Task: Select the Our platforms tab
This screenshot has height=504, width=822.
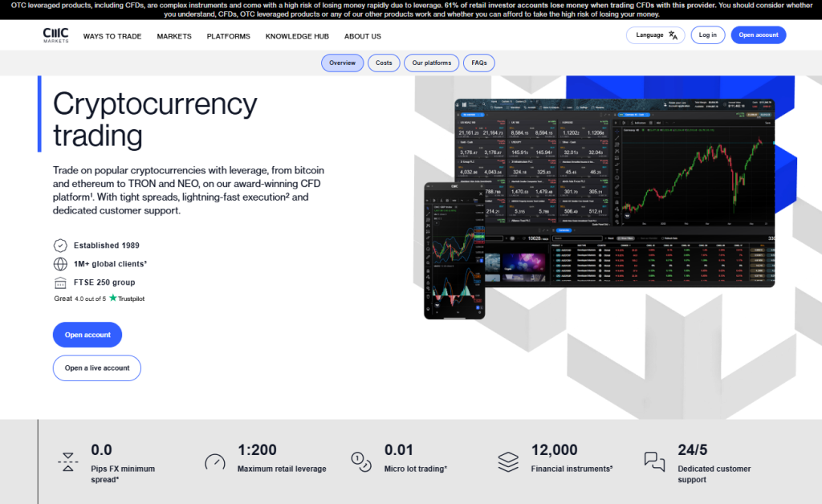Action: [x=431, y=63]
